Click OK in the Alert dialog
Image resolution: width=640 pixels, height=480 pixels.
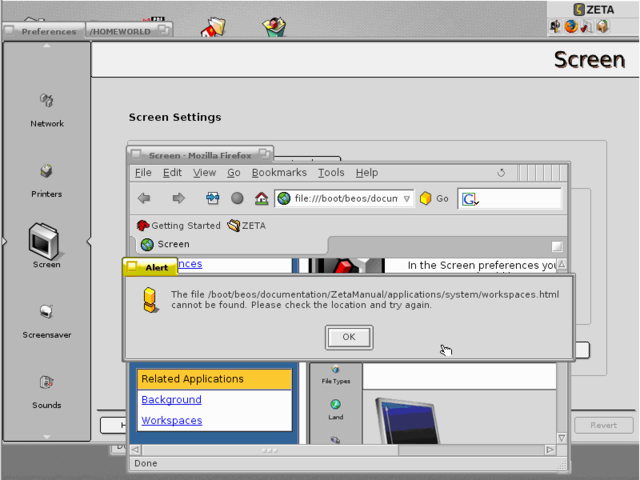[x=349, y=337]
